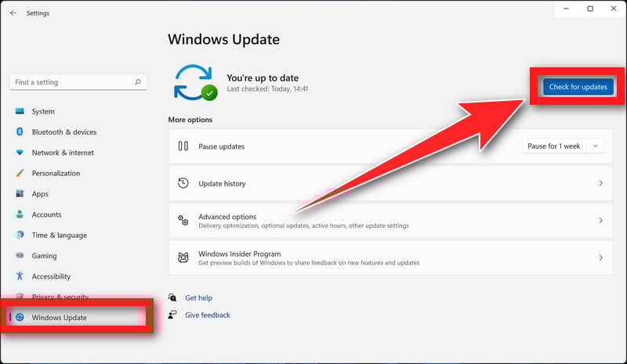Click the Accessibility figure icon
The width and height of the screenshot is (627, 364).
click(x=20, y=276)
